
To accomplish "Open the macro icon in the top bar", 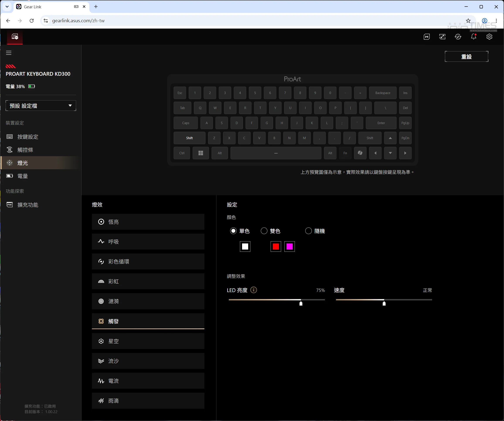I will 426,37.
